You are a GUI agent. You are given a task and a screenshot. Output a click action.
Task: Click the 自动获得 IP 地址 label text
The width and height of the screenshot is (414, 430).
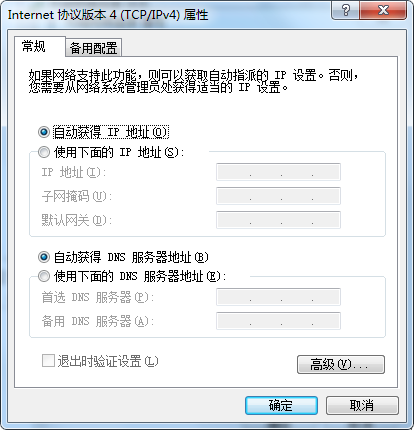[111, 132]
